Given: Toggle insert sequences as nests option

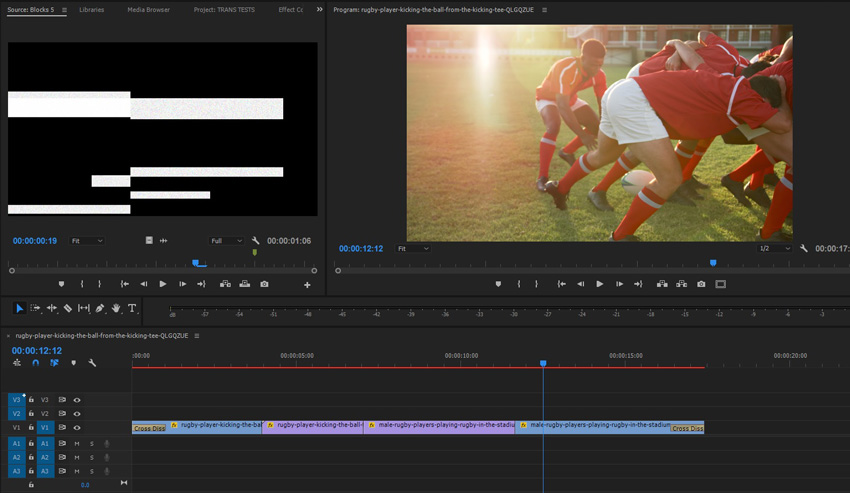Looking at the screenshot, I should 17,363.
